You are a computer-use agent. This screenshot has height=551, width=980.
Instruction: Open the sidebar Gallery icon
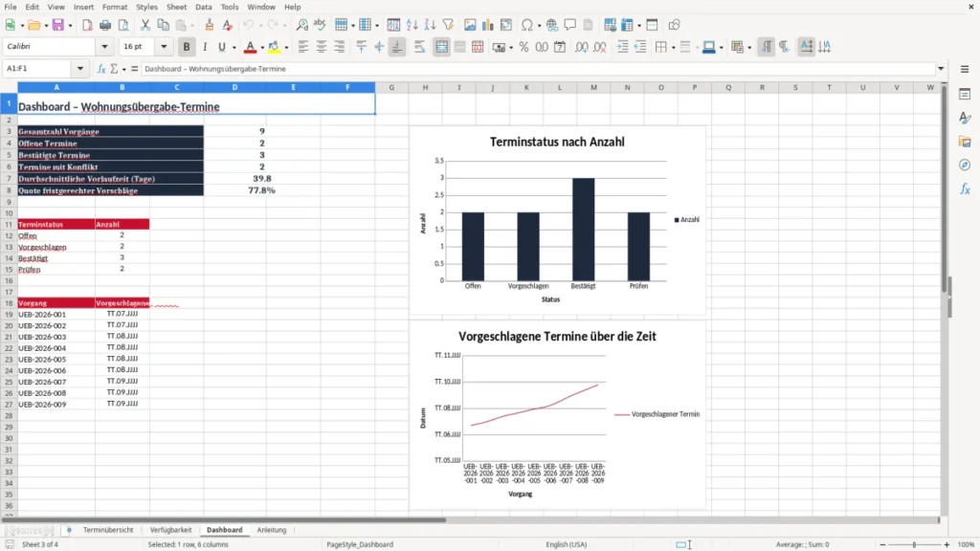pos(965,142)
